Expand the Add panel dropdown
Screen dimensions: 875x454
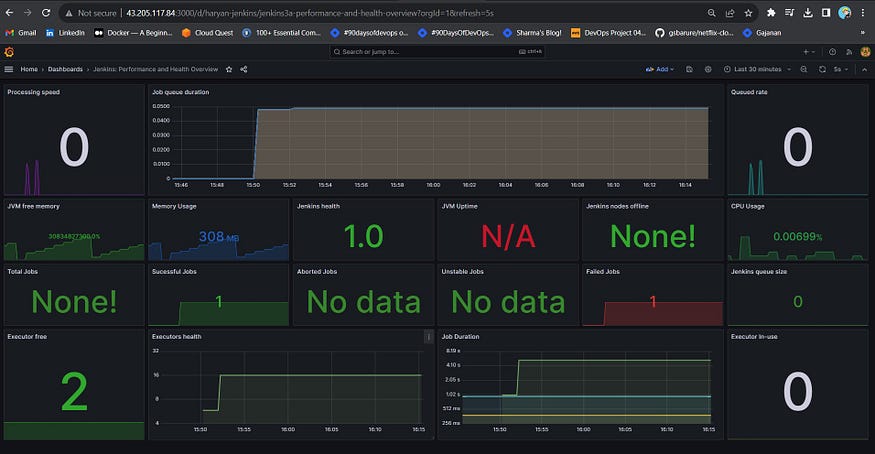(x=660, y=69)
